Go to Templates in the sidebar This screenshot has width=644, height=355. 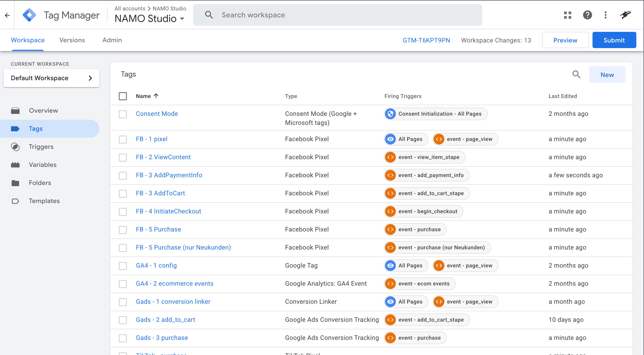click(44, 201)
